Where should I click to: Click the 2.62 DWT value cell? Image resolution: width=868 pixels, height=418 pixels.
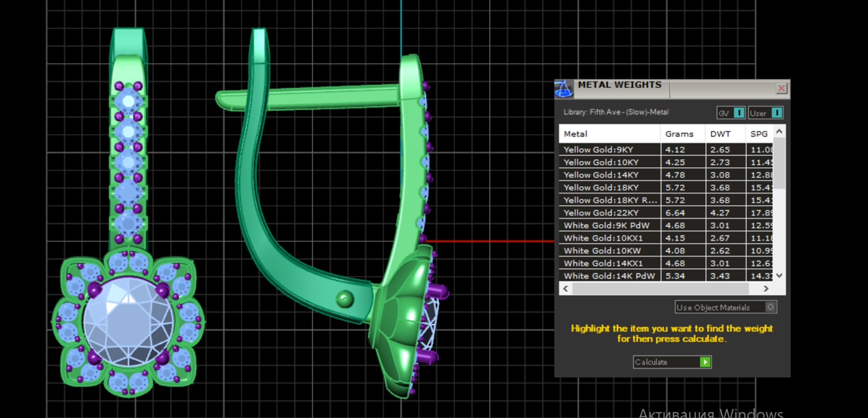point(725,251)
